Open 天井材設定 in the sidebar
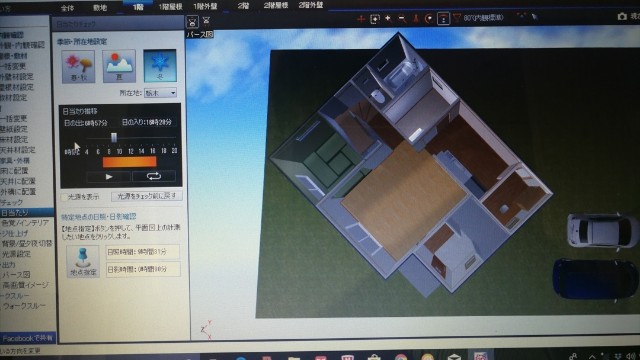 (18, 150)
